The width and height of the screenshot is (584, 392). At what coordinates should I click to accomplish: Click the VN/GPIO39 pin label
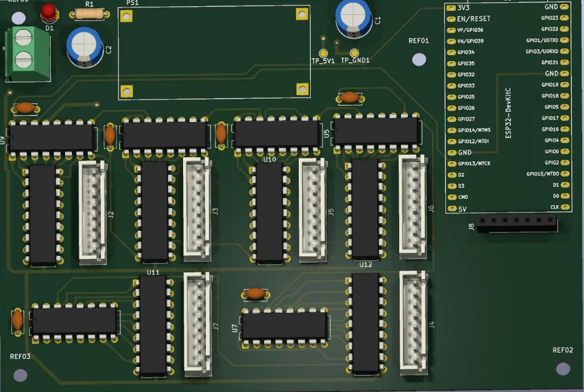pyautogui.click(x=471, y=41)
